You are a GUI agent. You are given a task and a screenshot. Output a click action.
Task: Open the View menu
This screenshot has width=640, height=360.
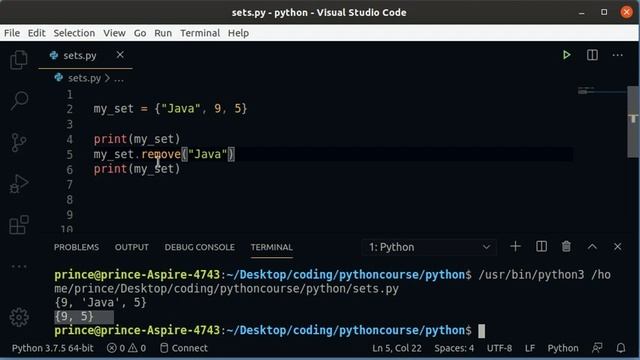(114, 33)
